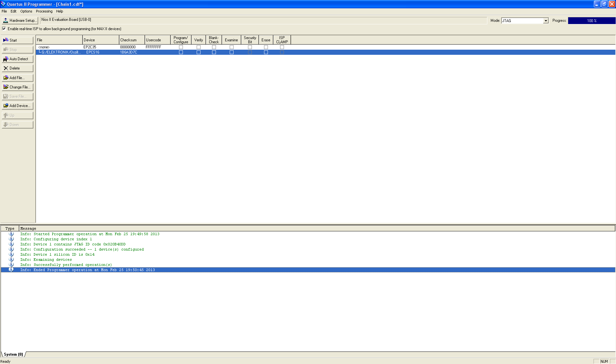The width and height of the screenshot is (616, 364).
Task: Select the G:/ELEKTRONIK/Oszill file entry
Action: click(61, 52)
